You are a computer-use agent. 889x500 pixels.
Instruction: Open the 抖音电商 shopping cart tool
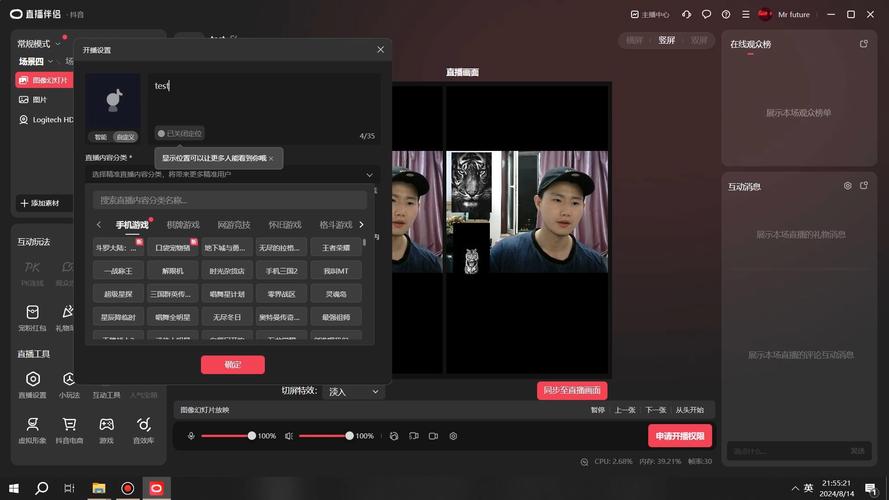pyautogui.click(x=70, y=425)
